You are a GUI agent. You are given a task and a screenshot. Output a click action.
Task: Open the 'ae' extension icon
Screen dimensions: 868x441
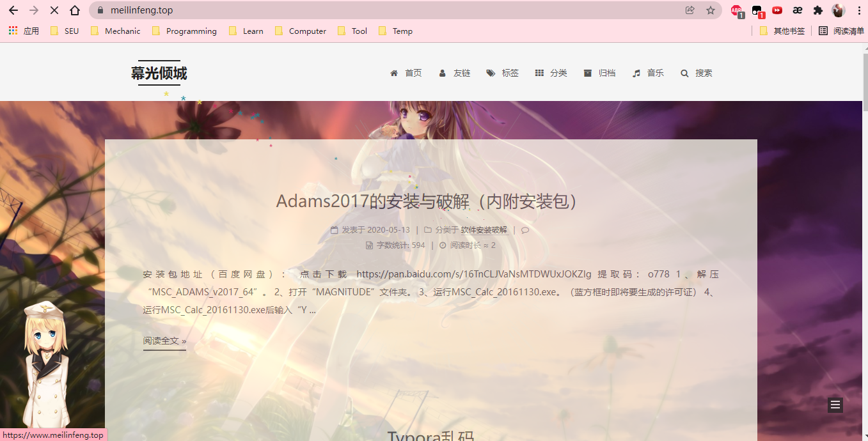pos(798,10)
